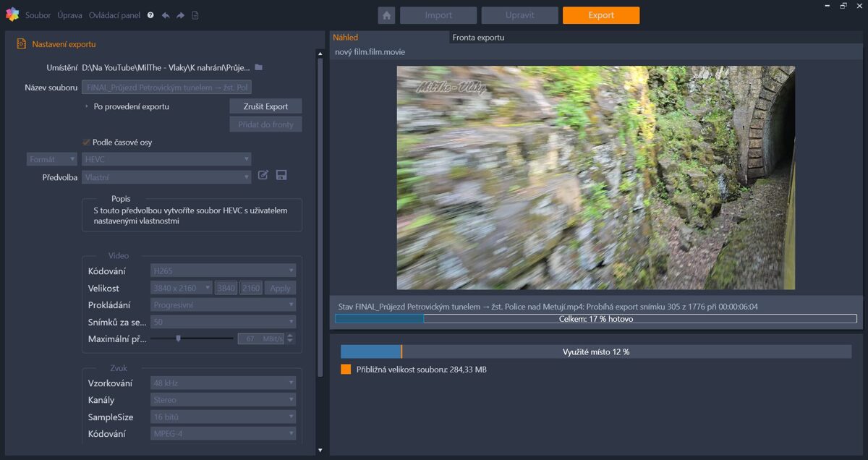Save preset using floppy disk icon
This screenshot has width=868, height=460.
coord(281,176)
